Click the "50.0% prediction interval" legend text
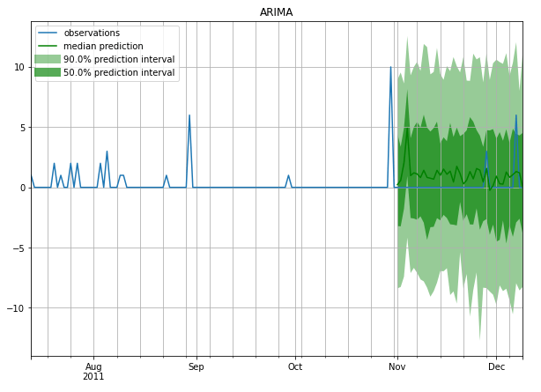The image size is (541, 392). point(119,72)
